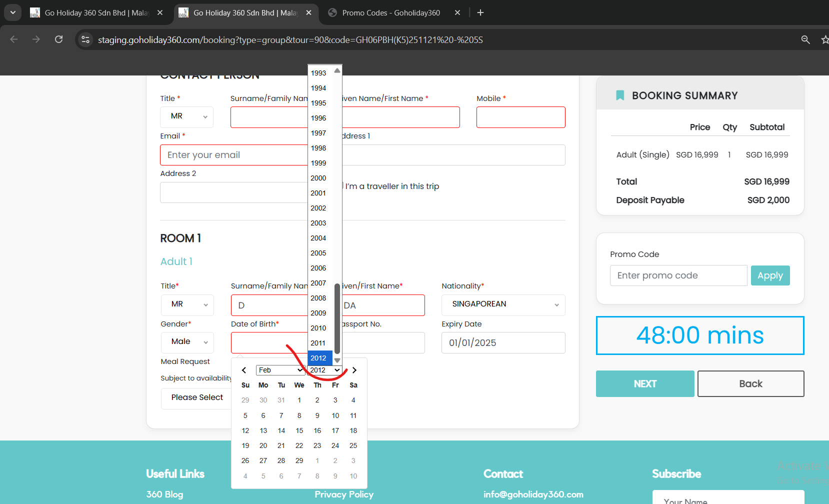
Task: Go to next month in the calendar
Action: 354,370
